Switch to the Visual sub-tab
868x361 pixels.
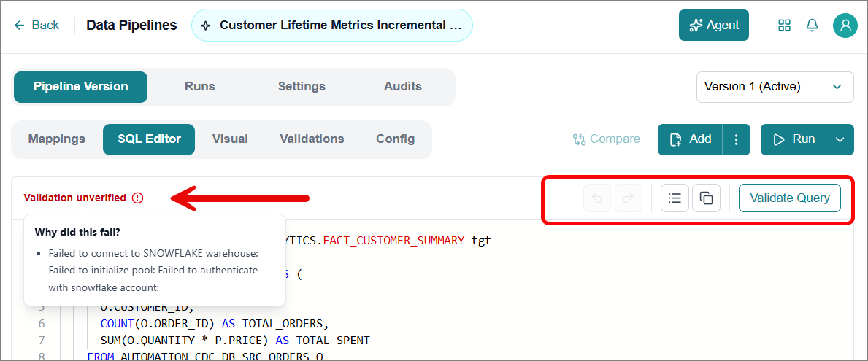click(x=230, y=139)
